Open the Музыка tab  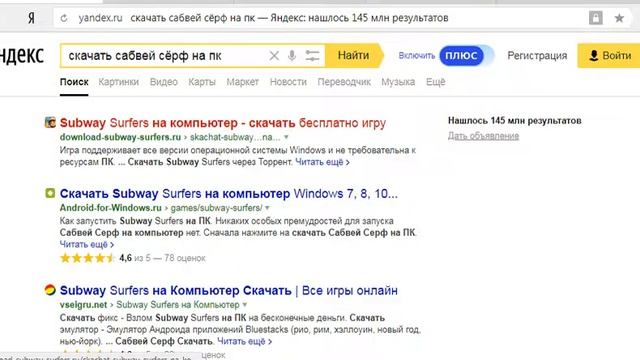point(398,82)
